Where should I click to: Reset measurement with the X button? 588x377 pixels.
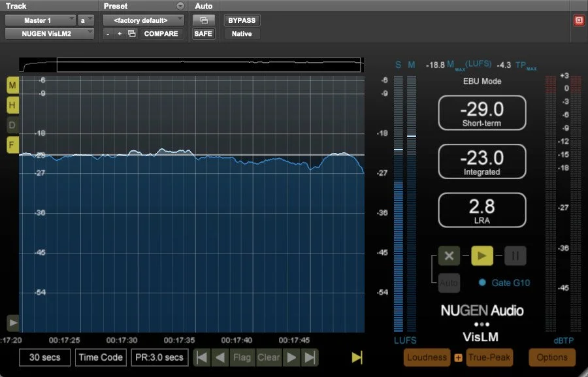click(449, 256)
